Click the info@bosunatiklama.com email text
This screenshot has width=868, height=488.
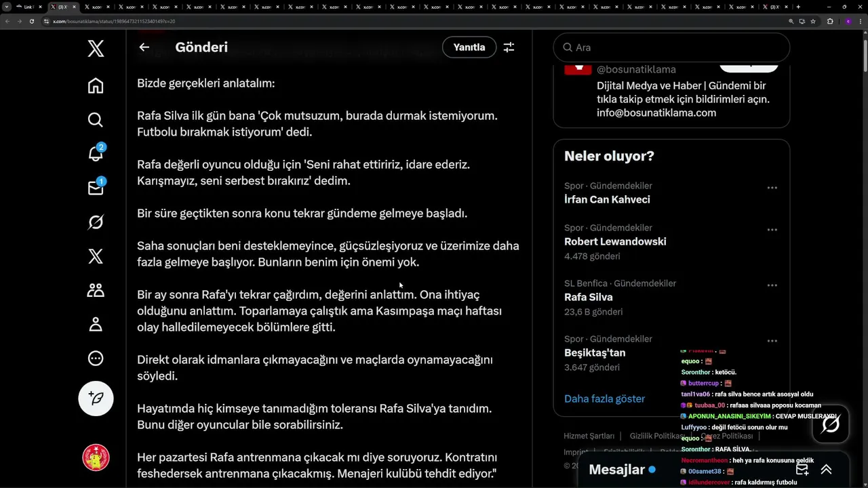656,113
